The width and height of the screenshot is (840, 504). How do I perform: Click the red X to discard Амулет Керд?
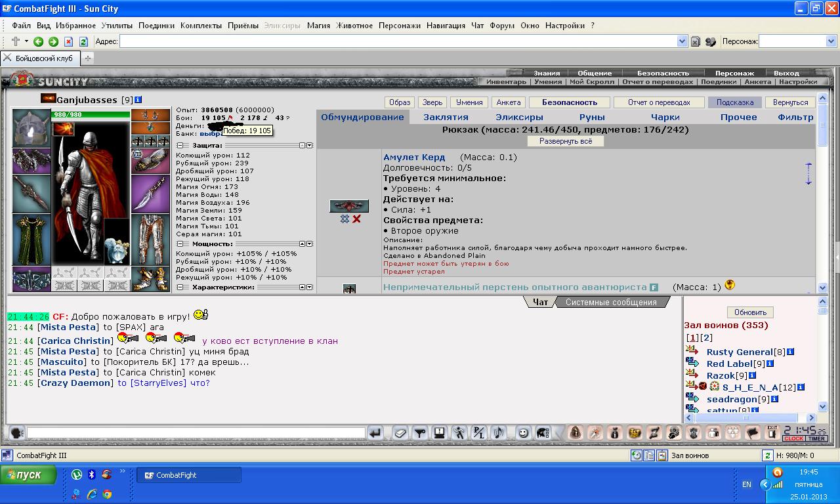(356, 219)
